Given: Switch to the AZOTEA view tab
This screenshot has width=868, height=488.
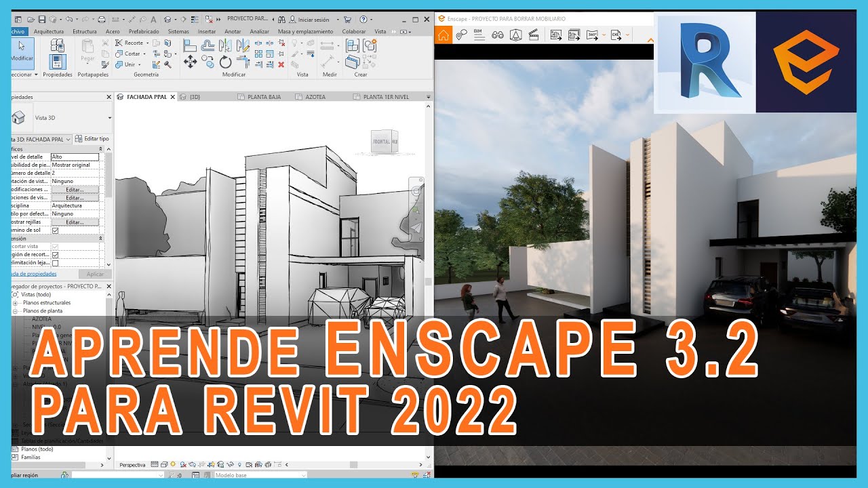Looking at the screenshot, I should pyautogui.click(x=311, y=97).
